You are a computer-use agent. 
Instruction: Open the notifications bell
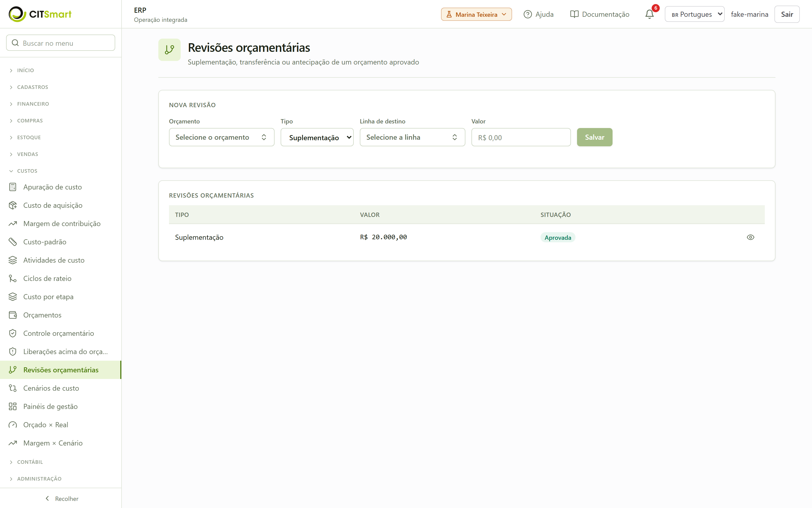(649, 14)
